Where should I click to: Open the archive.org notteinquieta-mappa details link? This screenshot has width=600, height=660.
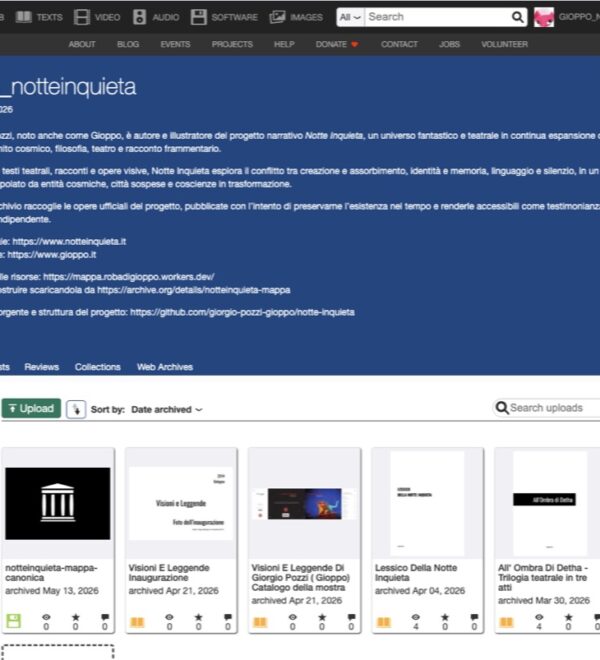click(x=194, y=290)
